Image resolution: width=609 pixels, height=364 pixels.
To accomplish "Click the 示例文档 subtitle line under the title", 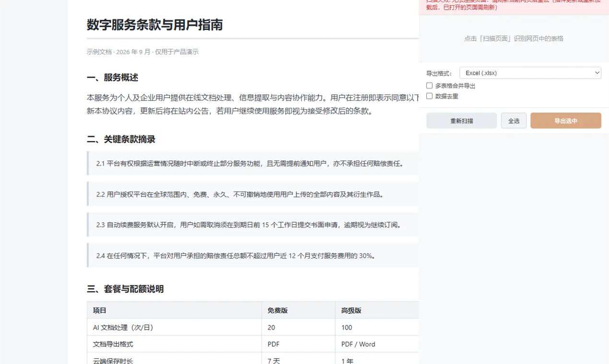I will point(142,52).
